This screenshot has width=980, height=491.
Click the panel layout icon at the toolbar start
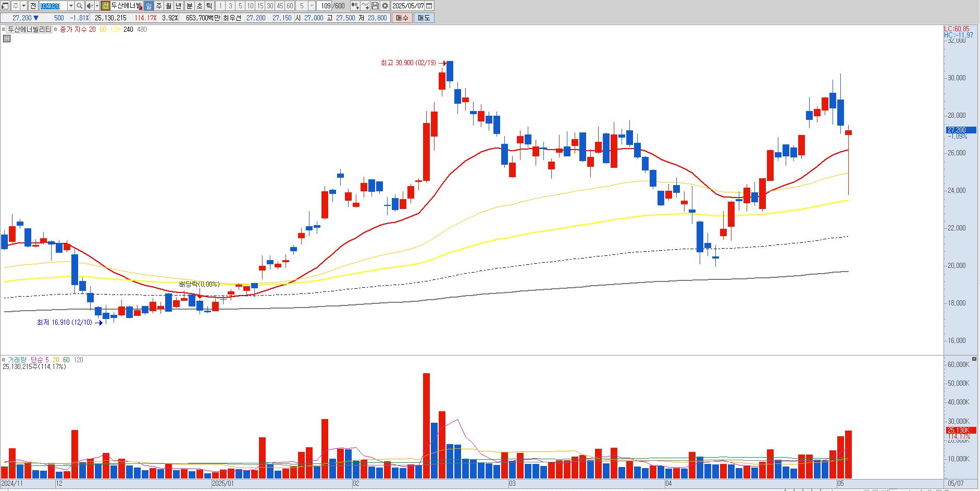pyautogui.click(x=5, y=6)
